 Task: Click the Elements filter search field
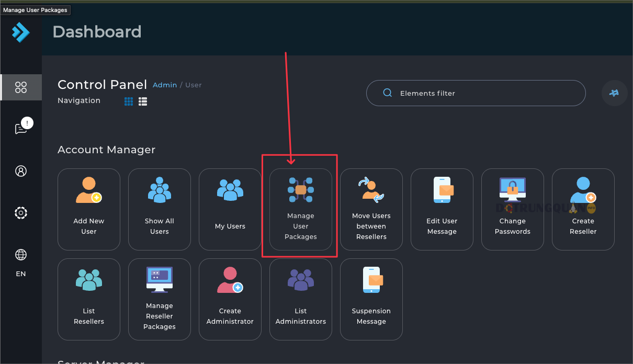(x=476, y=93)
